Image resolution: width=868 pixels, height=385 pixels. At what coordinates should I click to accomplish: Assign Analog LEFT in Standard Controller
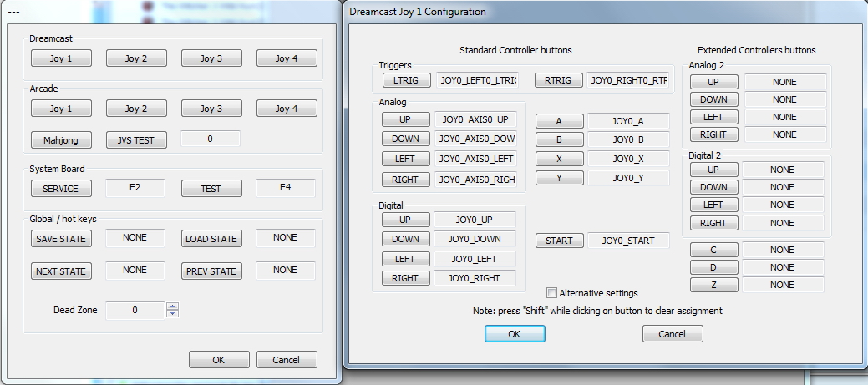tap(405, 159)
